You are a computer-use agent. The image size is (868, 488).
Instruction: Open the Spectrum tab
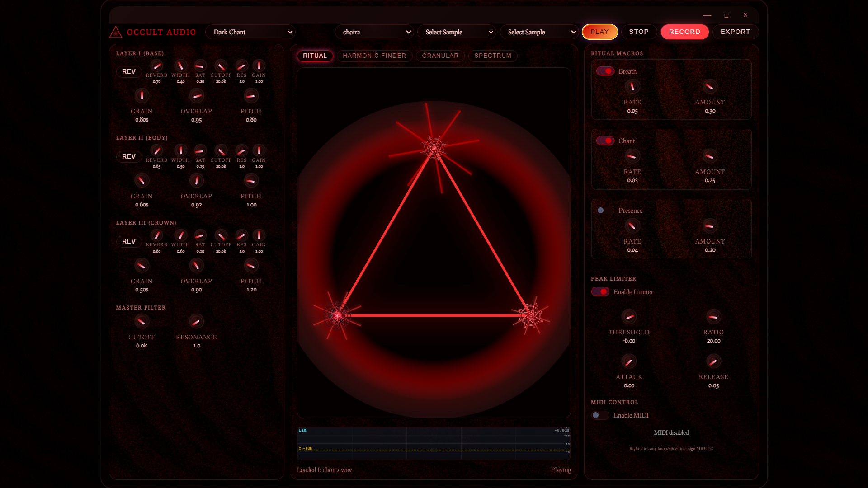click(492, 56)
